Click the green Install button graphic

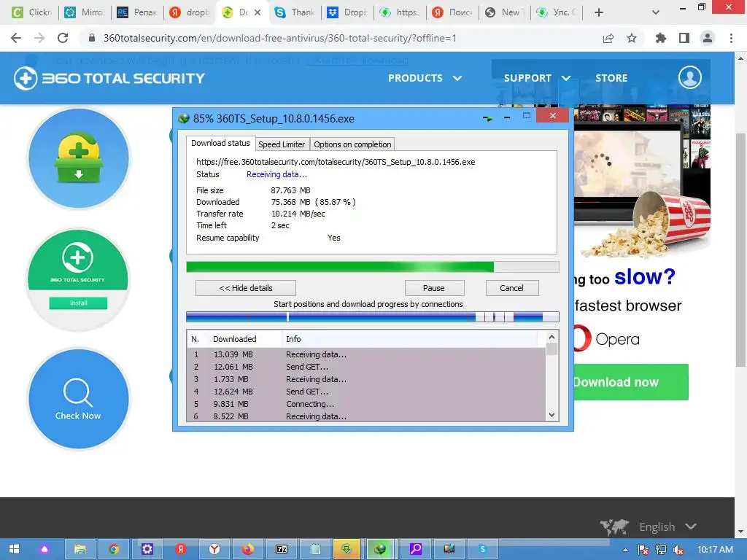(x=78, y=303)
